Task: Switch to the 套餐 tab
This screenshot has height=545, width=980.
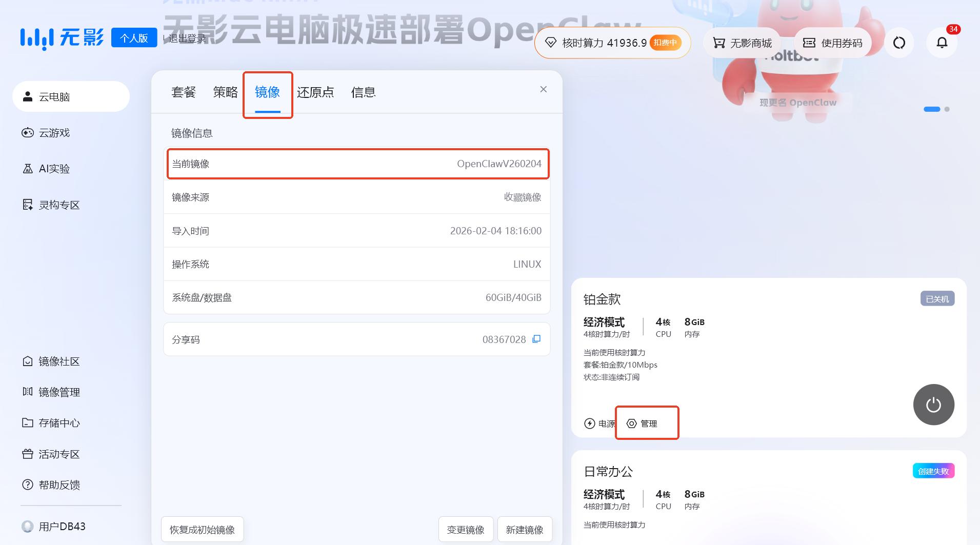Action: (x=184, y=92)
